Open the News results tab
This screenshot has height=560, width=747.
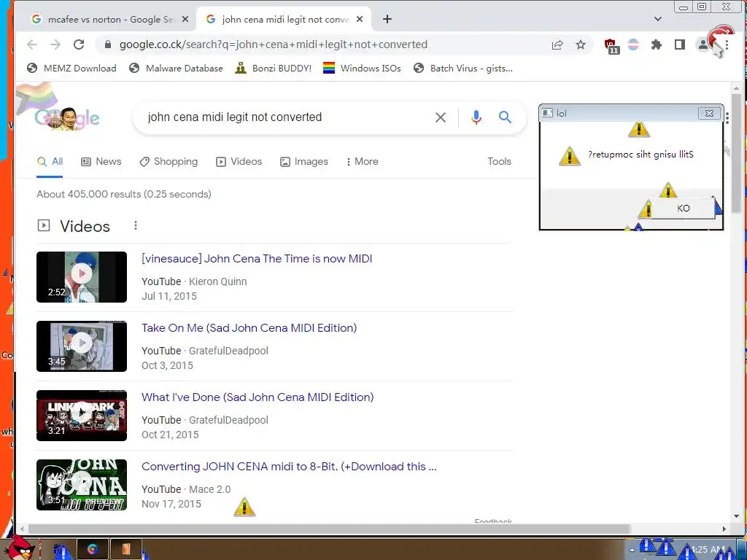coord(101,161)
